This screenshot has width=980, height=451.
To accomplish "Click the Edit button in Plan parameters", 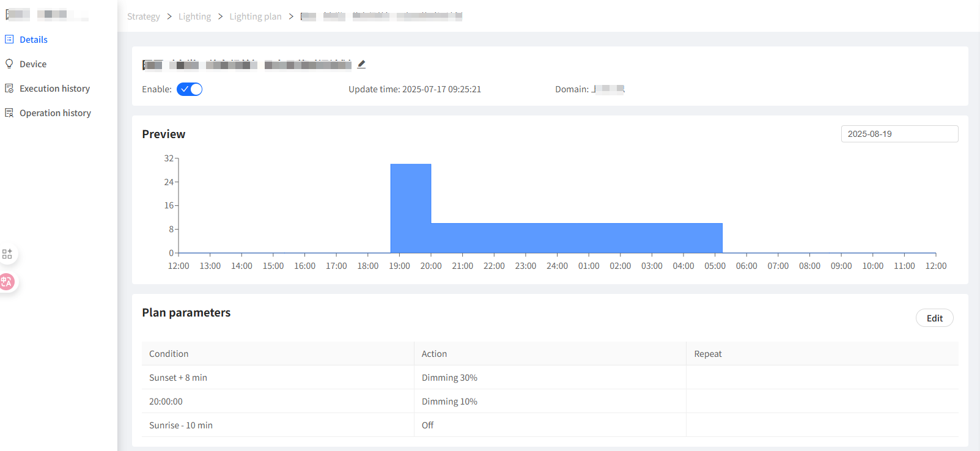I will [934, 318].
